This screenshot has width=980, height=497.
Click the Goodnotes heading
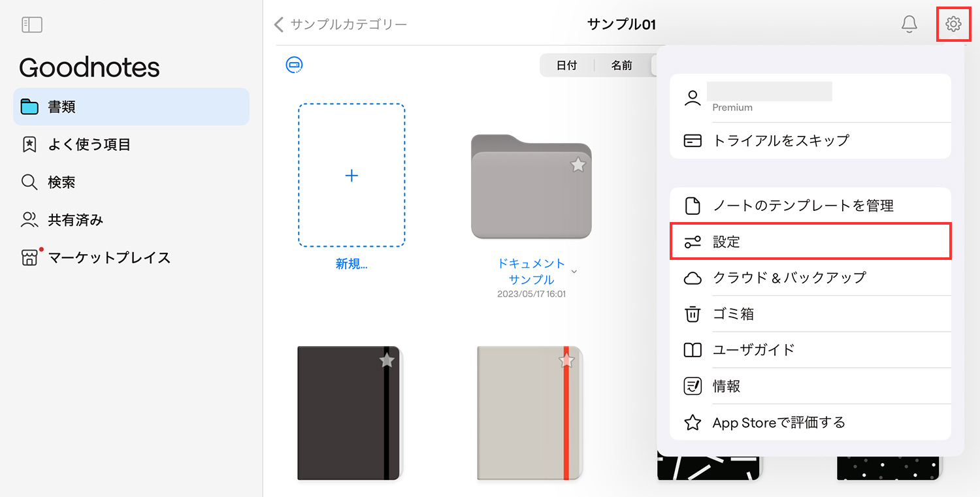[90, 67]
